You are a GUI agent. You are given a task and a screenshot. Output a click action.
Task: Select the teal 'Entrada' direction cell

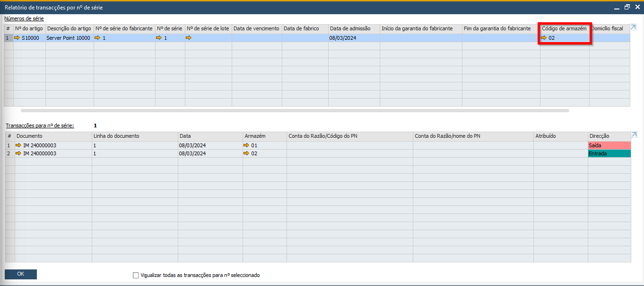[609, 153]
